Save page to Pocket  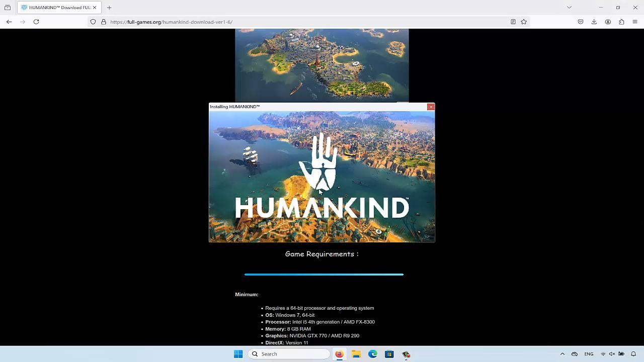coord(581,22)
